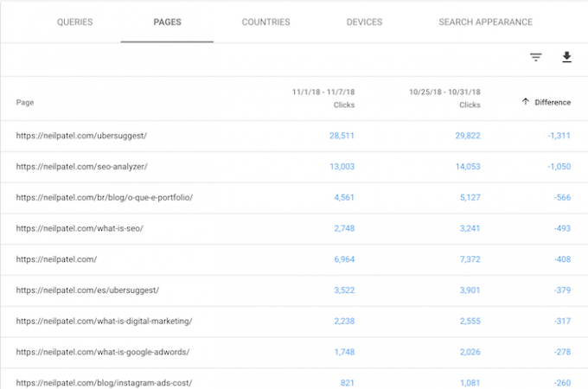588x389 pixels.
Task: Click the 2,238 clicks value
Action: pyautogui.click(x=344, y=321)
